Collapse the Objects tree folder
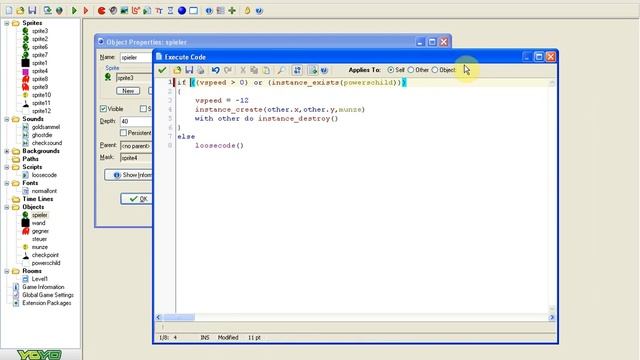 point(7,207)
